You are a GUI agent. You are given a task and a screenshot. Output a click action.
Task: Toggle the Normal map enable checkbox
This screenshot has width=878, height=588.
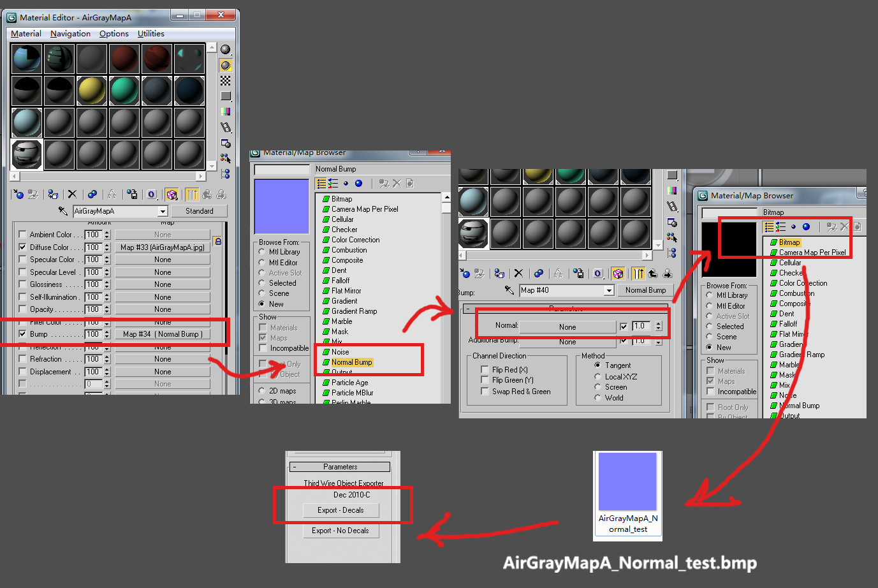pyautogui.click(x=624, y=327)
